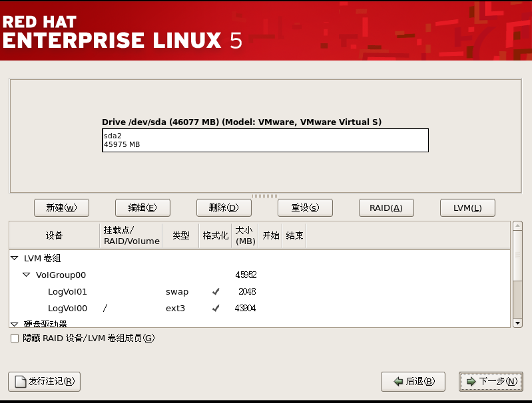Click the format checkmark of LogVol00
532x403 pixels.
[216, 308]
